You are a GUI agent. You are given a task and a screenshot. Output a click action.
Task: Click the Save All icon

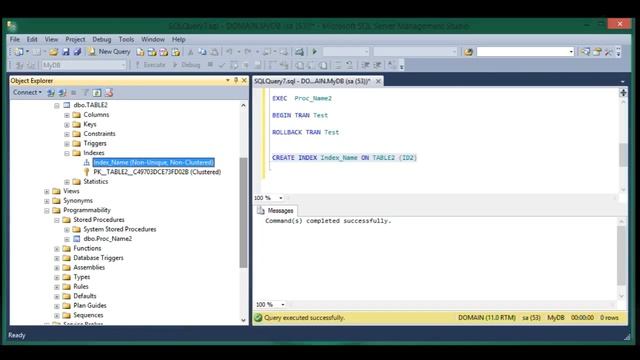(x=77, y=52)
